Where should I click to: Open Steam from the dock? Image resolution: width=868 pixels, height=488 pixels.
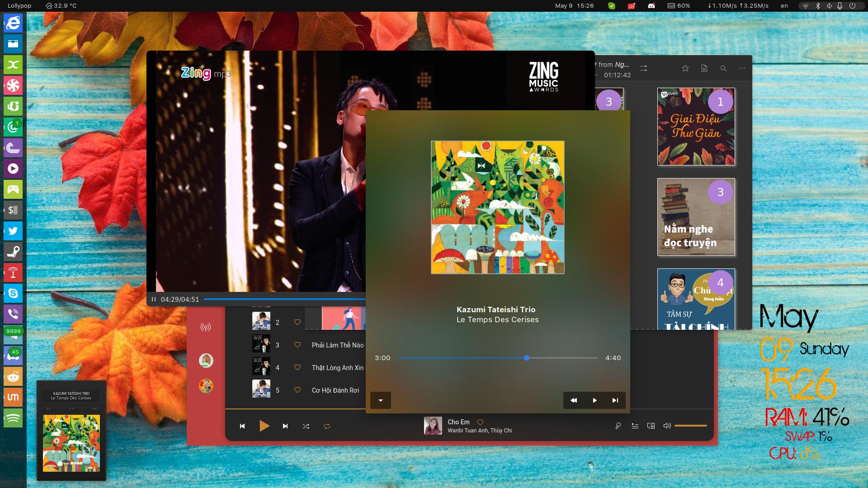(13, 252)
